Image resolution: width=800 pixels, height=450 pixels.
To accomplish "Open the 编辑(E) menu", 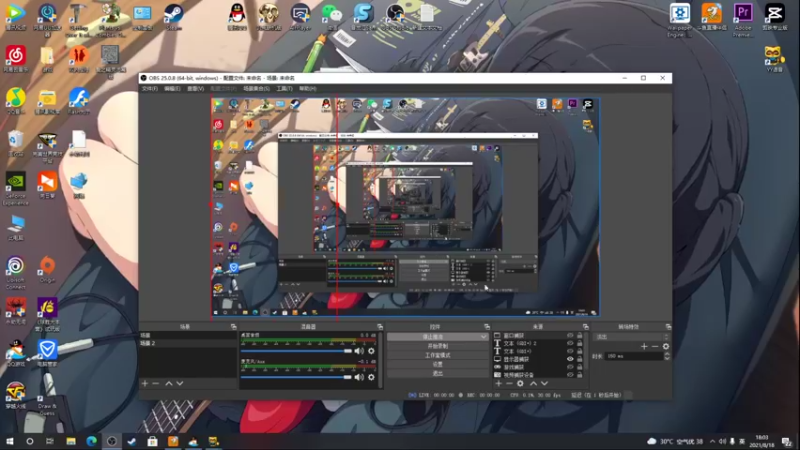I will click(x=172, y=89).
